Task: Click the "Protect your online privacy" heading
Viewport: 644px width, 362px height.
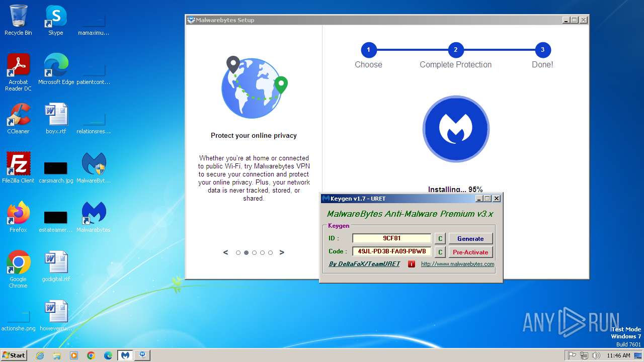Action: (254, 136)
